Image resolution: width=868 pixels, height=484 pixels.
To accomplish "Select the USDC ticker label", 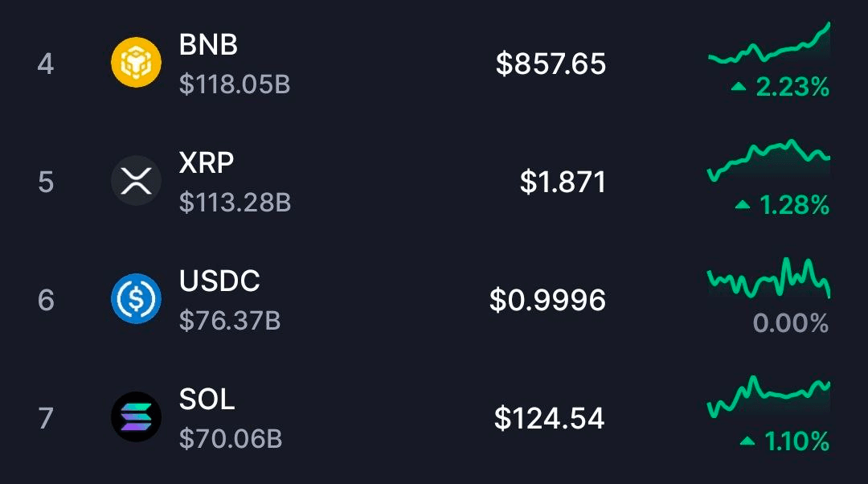I will point(219,281).
